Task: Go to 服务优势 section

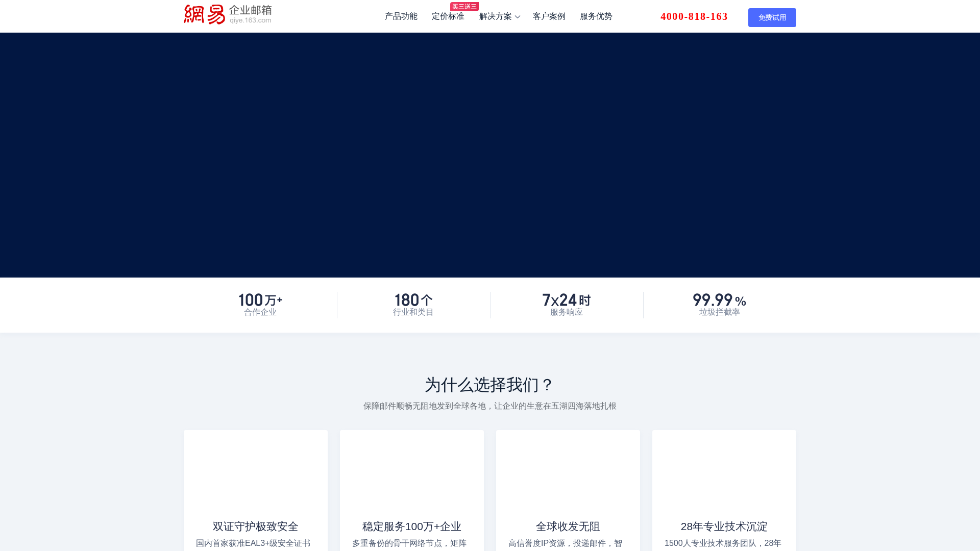Action: (596, 16)
